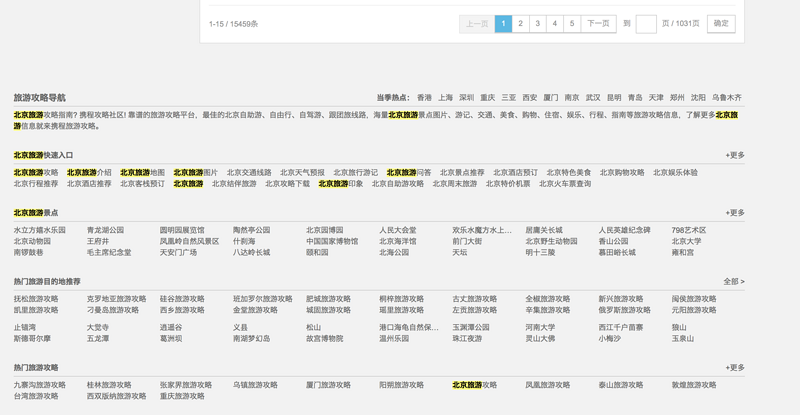Open page 4 in pagination

tap(555, 23)
